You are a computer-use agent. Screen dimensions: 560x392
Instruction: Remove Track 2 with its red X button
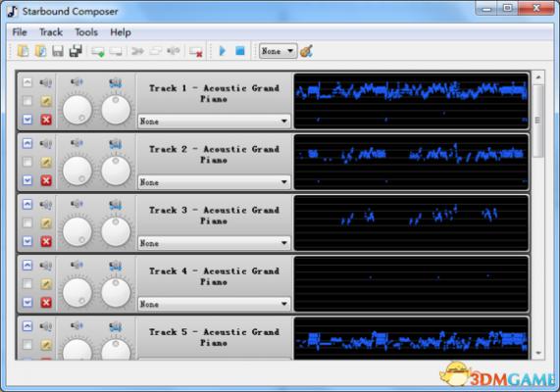tap(46, 180)
